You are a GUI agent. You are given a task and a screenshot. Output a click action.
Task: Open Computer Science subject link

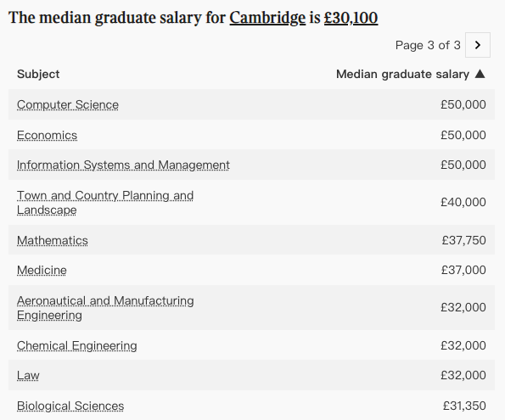(68, 104)
